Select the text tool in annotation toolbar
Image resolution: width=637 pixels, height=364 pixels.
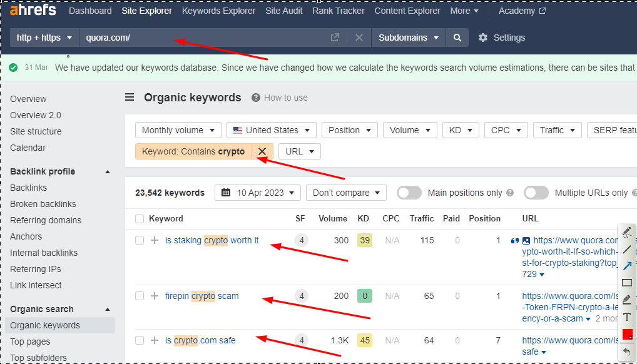627,317
